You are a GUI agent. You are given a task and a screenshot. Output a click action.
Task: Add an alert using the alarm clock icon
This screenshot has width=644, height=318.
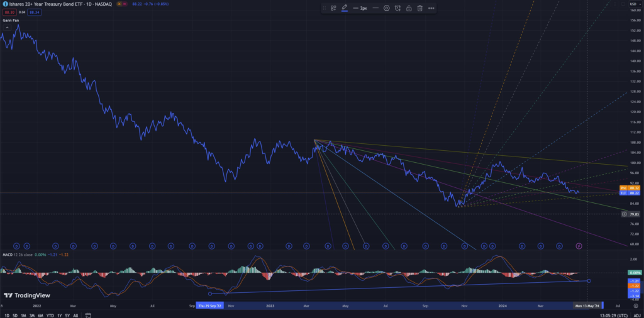tap(397, 8)
